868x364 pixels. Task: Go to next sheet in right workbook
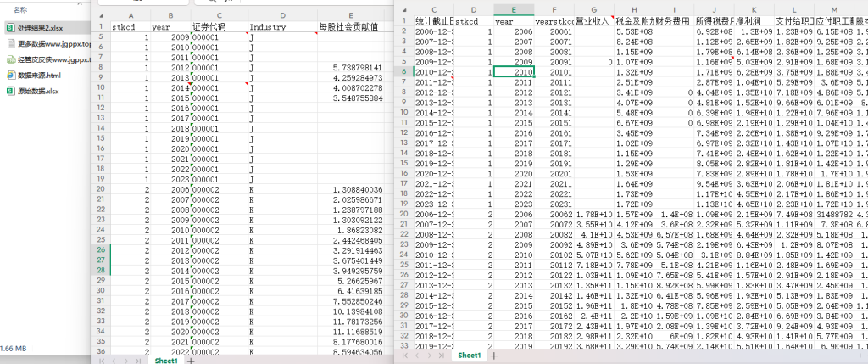pos(430,356)
